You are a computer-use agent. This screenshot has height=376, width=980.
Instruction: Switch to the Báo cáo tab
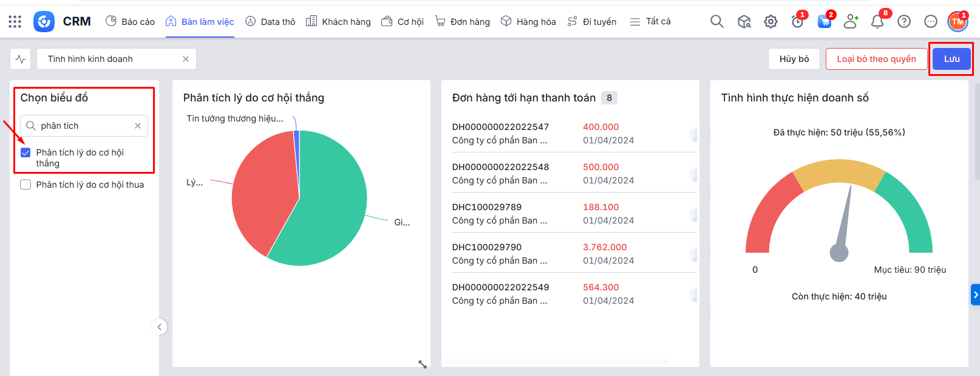(x=130, y=22)
